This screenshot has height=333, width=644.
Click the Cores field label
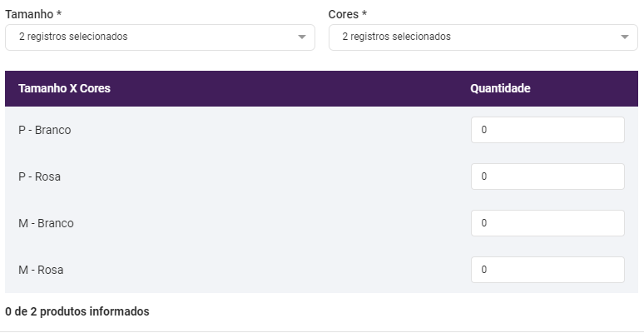click(344, 15)
